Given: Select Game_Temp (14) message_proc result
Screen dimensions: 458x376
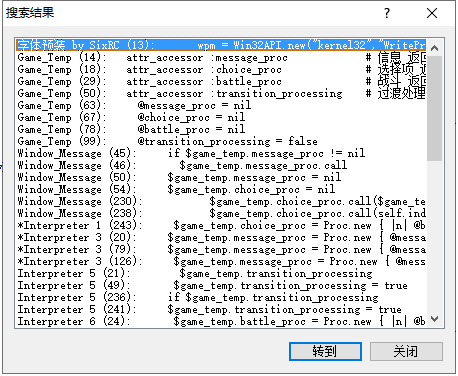Looking at the screenshot, I should 221,57.
